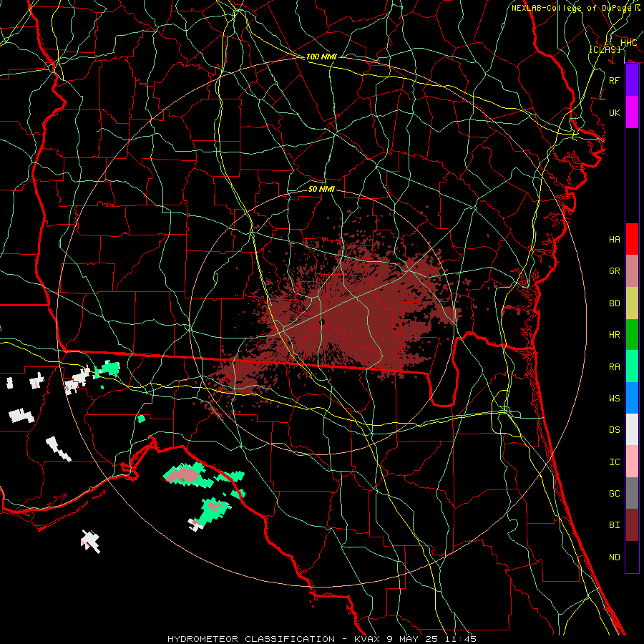Viewport: 644px width, 644px height.
Task: Click the IC legend label
Action: click(614, 462)
